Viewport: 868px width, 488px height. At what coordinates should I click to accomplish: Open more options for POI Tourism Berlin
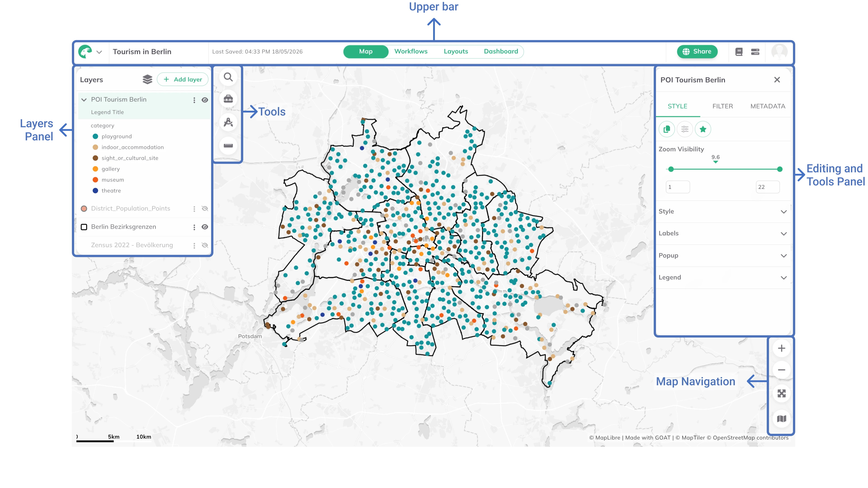[x=194, y=100]
